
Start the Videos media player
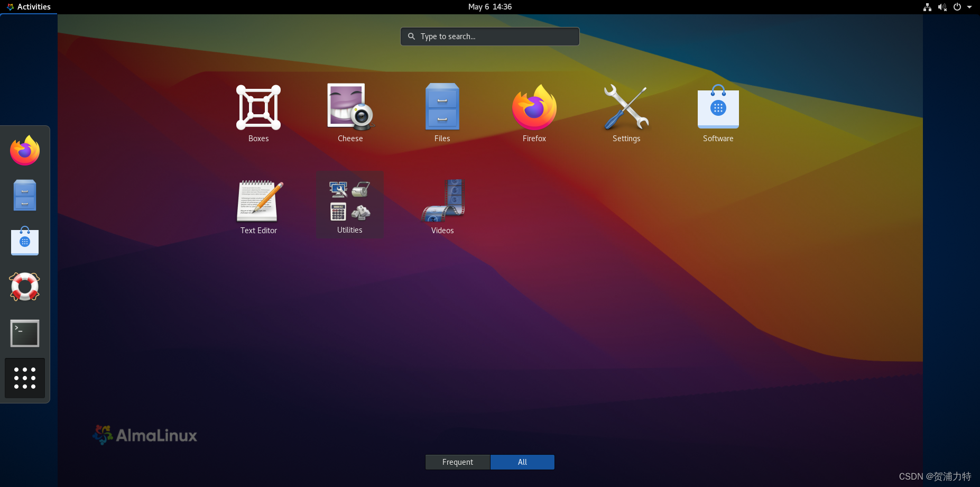point(442,201)
